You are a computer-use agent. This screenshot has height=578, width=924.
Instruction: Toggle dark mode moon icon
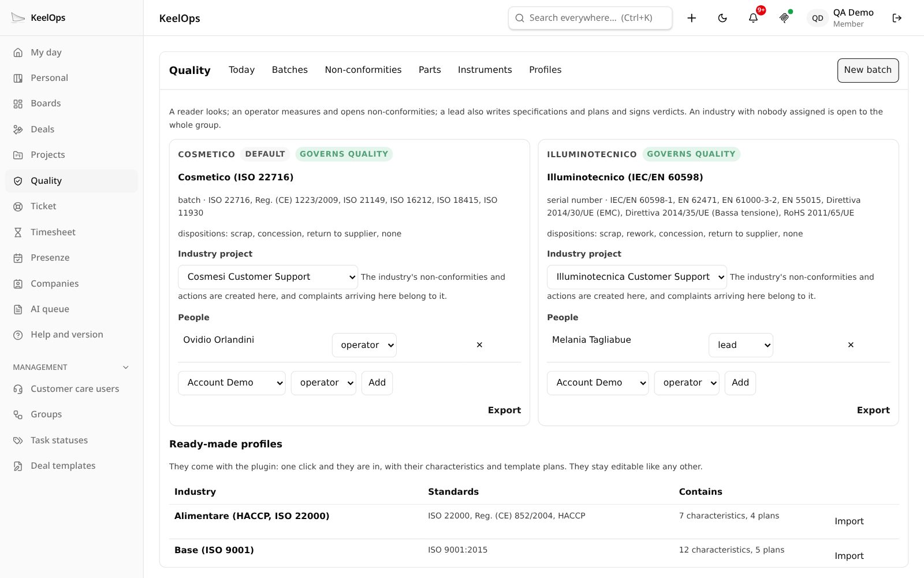pyautogui.click(x=722, y=18)
